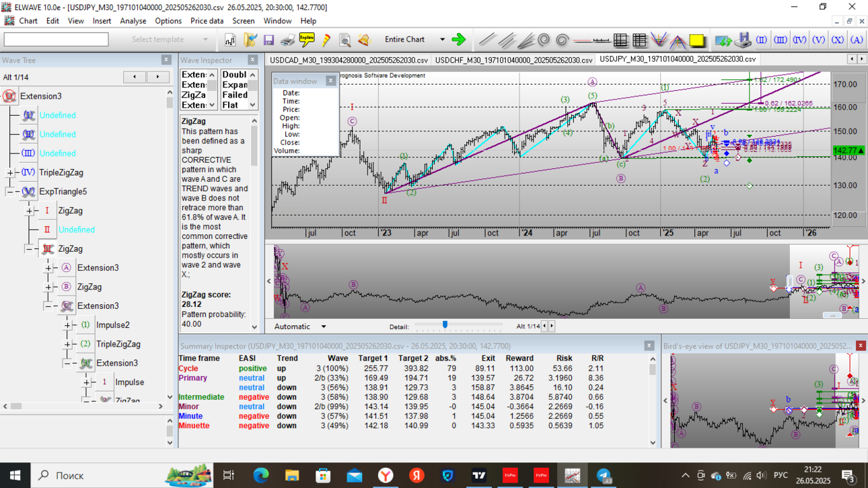The height and width of the screenshot is (488, 868).
Task: Click the Save floppy disk icon
Action: [x=268, y=40]
